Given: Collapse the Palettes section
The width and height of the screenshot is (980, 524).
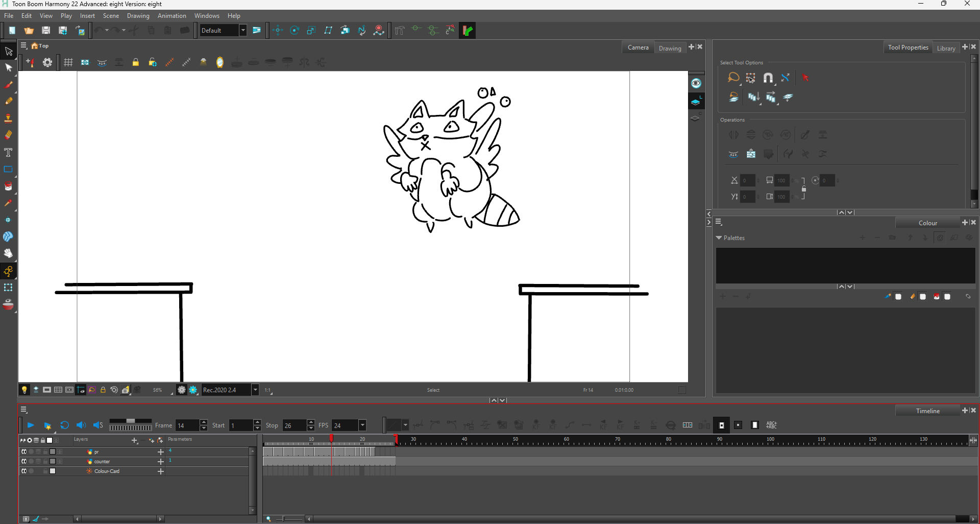Looking at the screenshot, I should click(719, 238).
